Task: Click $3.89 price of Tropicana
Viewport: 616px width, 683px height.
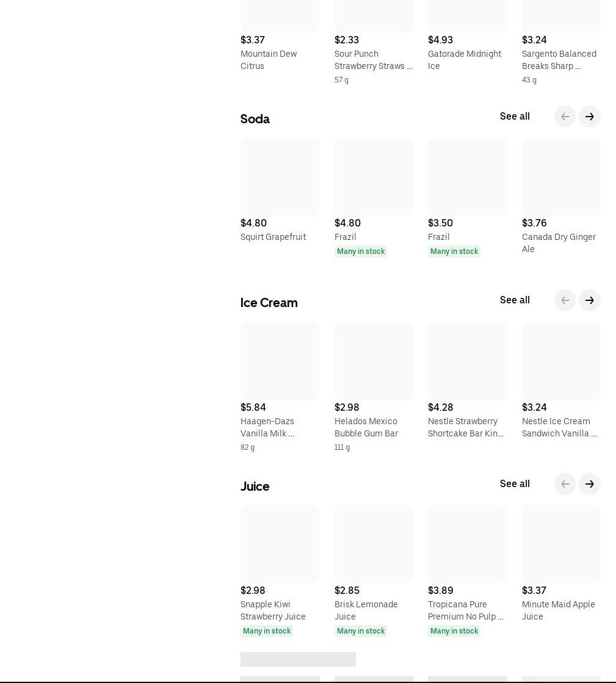Action: pos(440,590)
